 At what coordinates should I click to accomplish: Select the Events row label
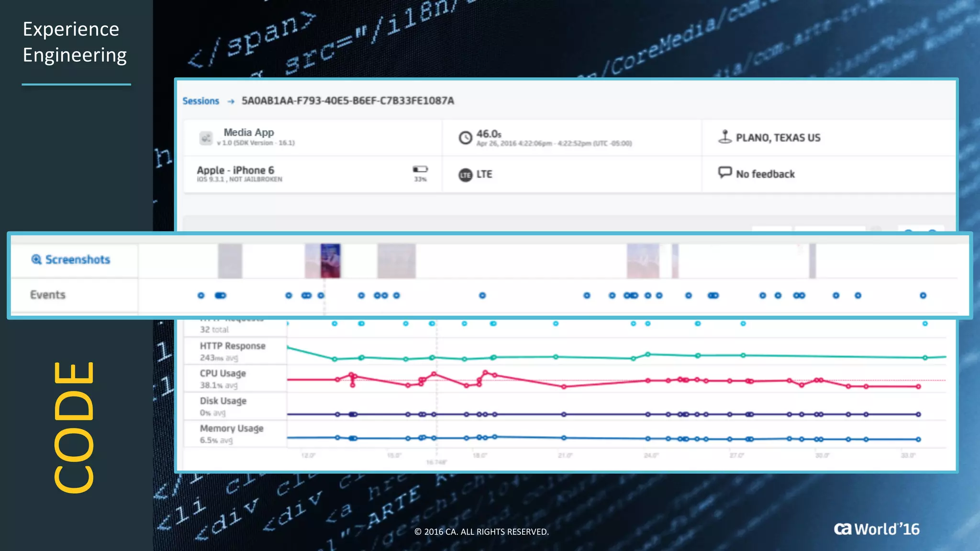point(48,295)
